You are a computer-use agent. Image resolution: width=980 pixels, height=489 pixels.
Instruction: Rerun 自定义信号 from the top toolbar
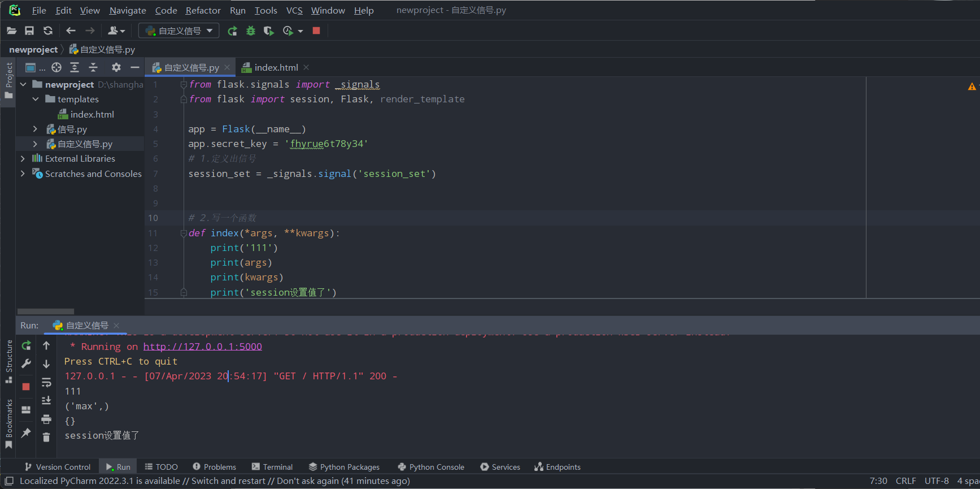[232, 31]
